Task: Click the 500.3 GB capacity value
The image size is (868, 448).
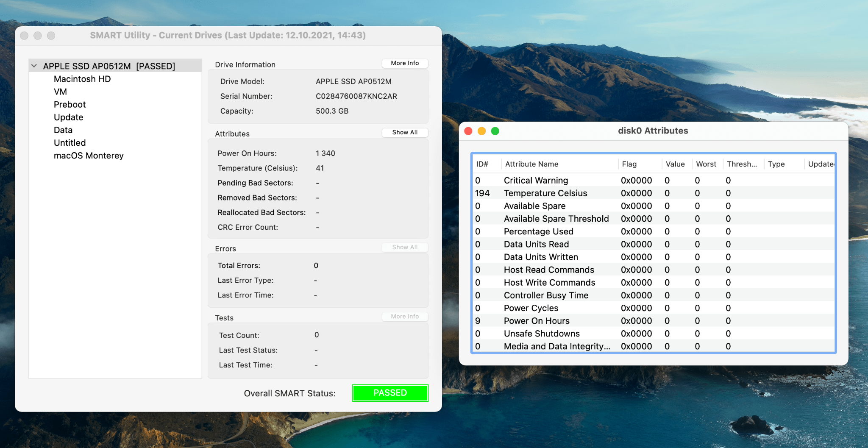Action: pos(332,111)
